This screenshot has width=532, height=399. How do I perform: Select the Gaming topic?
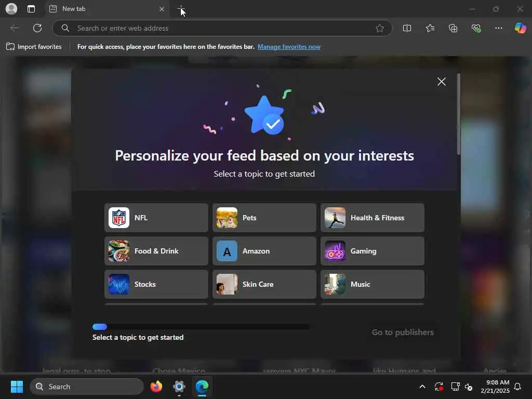point(372,251)
